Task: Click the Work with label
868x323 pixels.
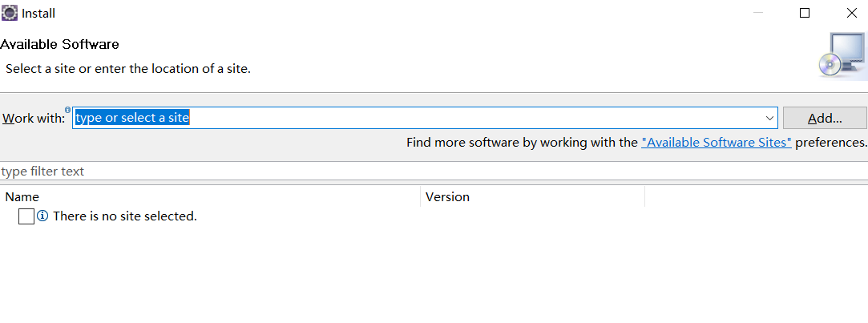Action: coord(34,119)
